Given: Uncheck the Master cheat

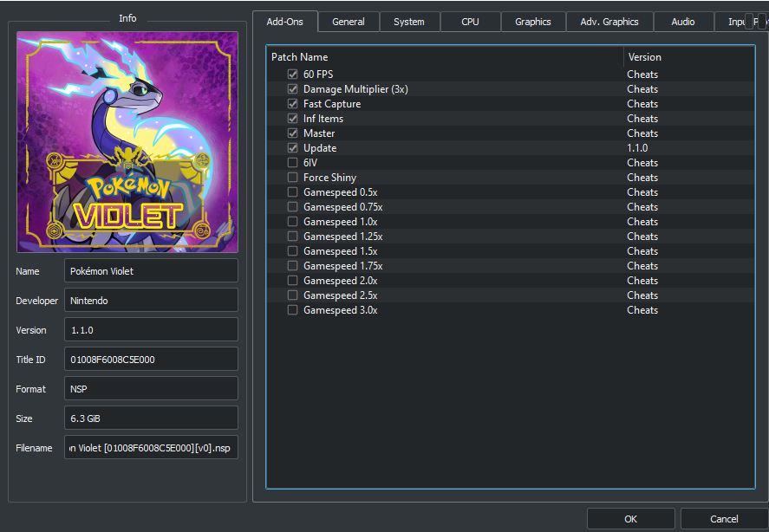Looking at the screenshot, I should pyautogui.click(x=292, y=133).
